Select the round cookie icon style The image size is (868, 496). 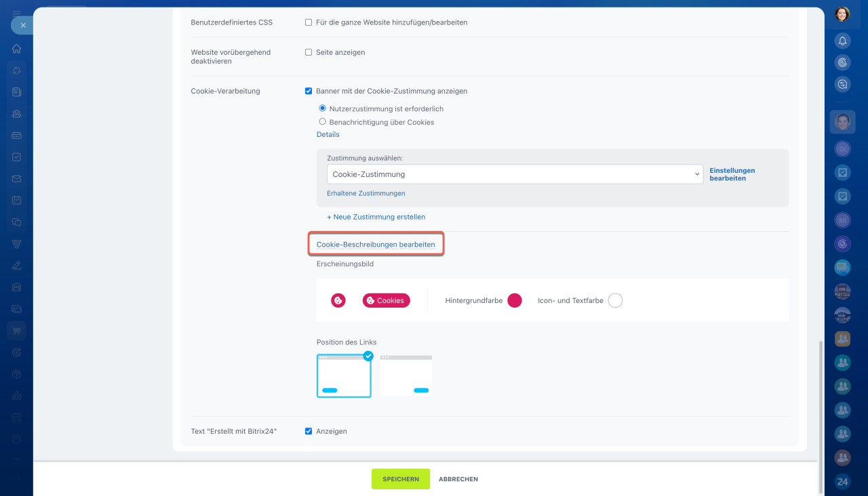click(338, 300)
